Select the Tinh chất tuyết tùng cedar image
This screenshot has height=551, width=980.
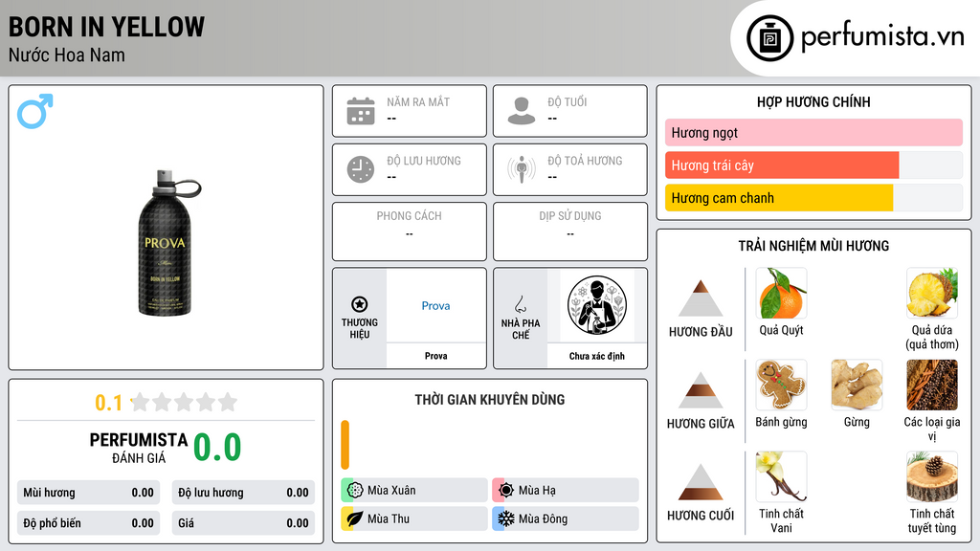932,476
